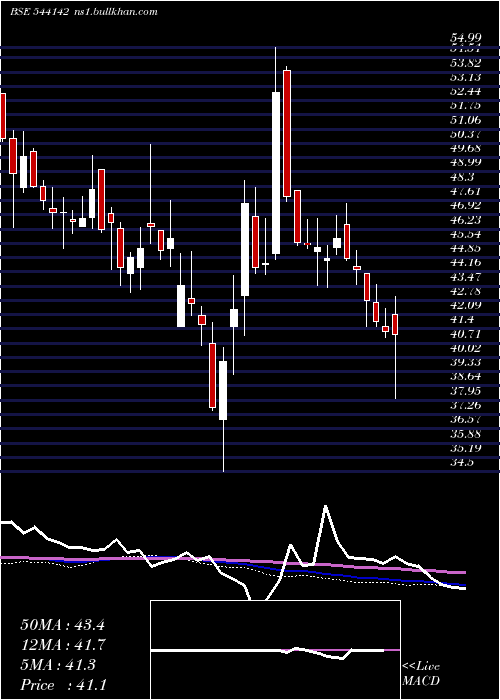Click the MACD inset chart box
Screen dimensions: 500x700
[275, 650]
